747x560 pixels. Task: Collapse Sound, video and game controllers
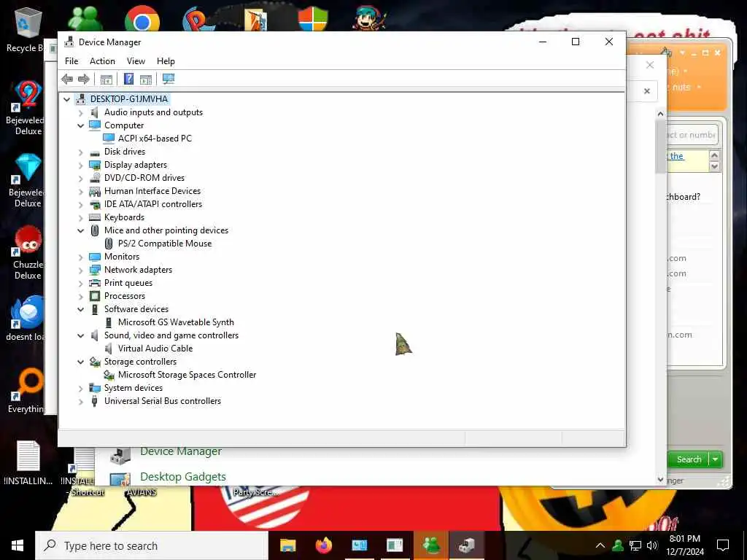pos(80,335)
